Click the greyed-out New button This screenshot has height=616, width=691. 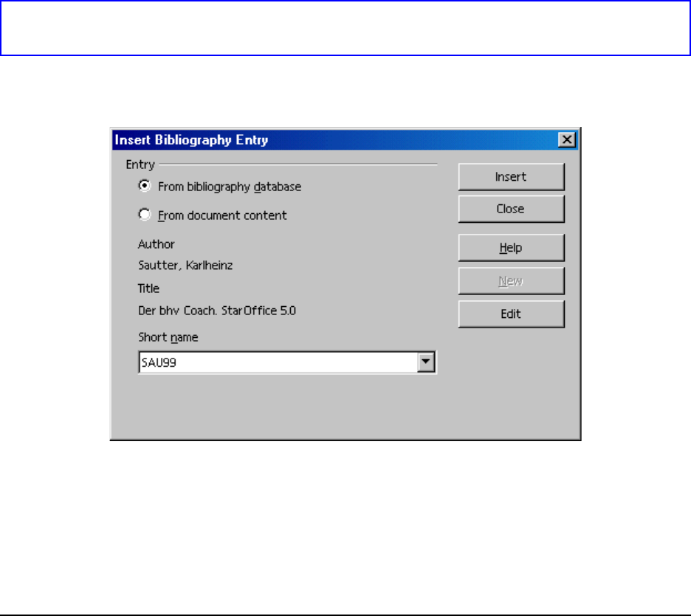click(x=511, y=281)
